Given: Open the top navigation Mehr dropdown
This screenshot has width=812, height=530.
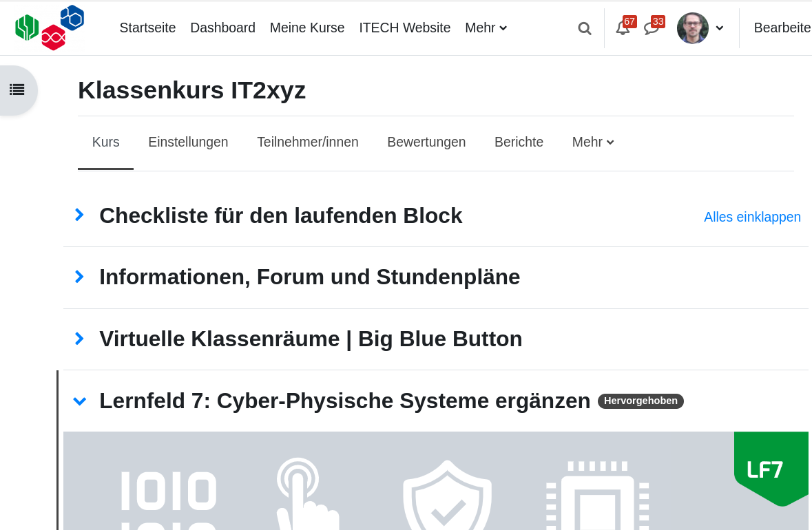Looking at the screenshot, I should pos(486,28).
